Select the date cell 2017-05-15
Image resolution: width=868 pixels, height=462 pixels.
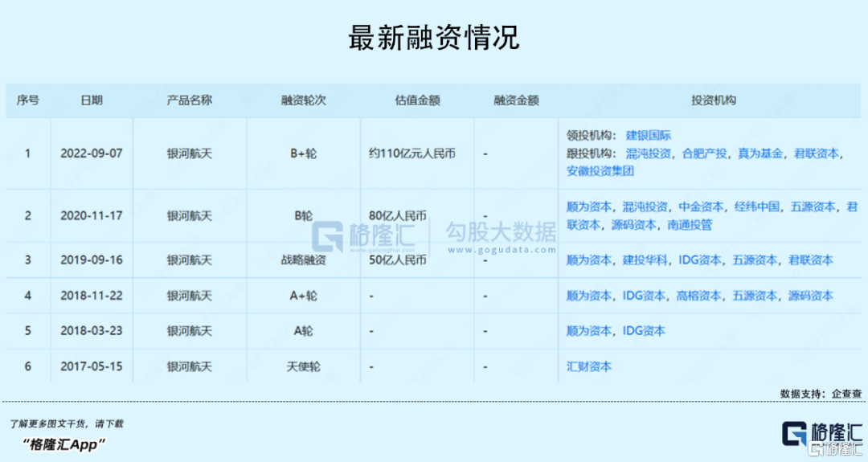coord(92,366)
